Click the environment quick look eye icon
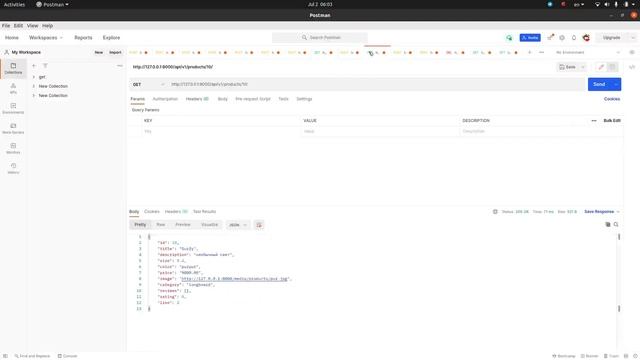This screenshot has height=360, width=640. (632, 52)
